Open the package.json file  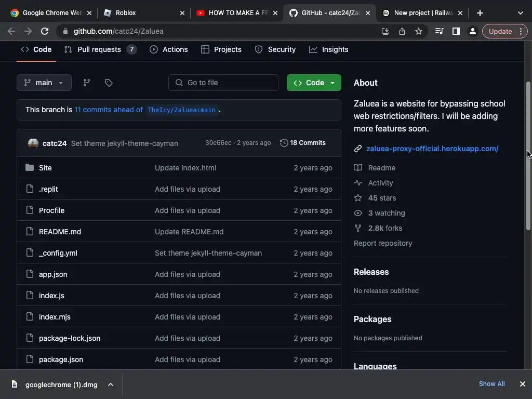click(61, 360)
